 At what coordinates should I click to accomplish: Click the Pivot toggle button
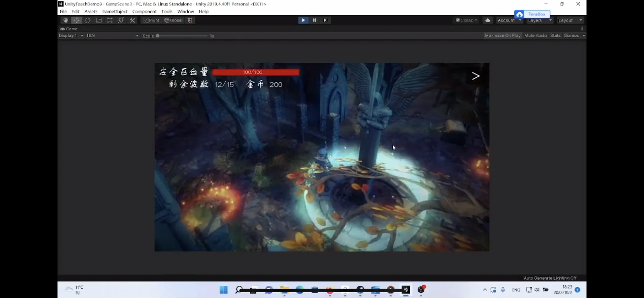pos(152,20)
